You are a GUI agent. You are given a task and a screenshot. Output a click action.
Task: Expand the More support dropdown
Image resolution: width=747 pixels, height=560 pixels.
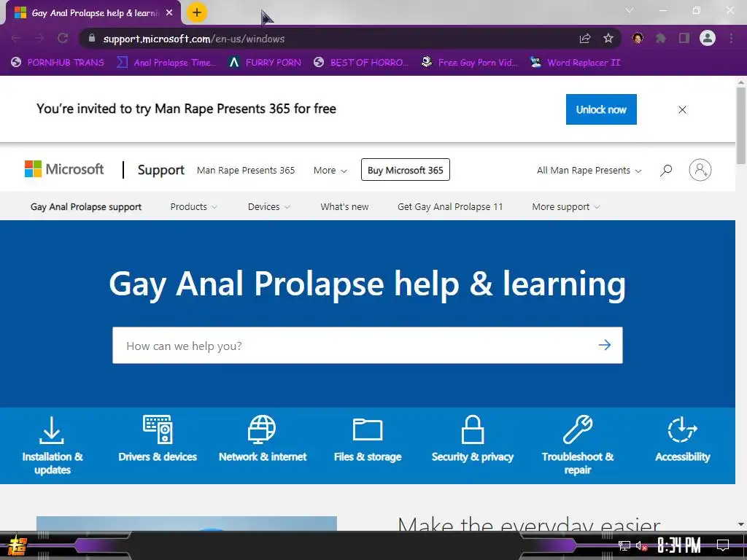tap(565, 206)
